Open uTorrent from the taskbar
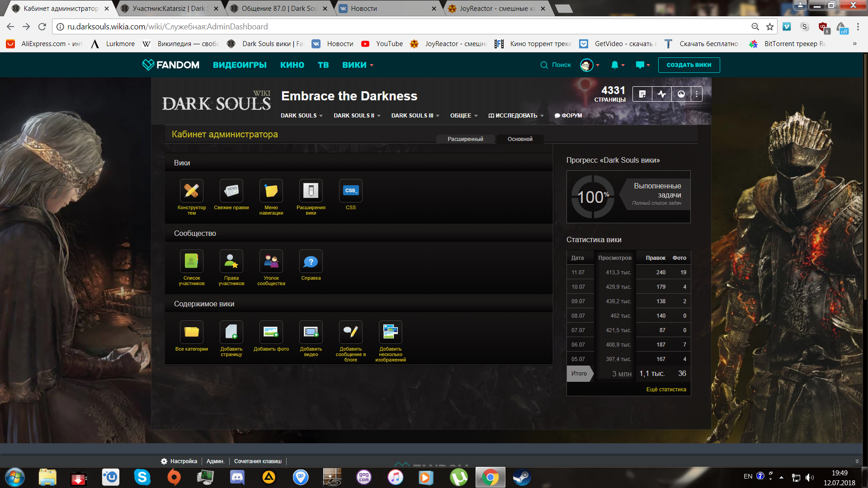This screenshot has width=868, height=488. coord(458,477)
